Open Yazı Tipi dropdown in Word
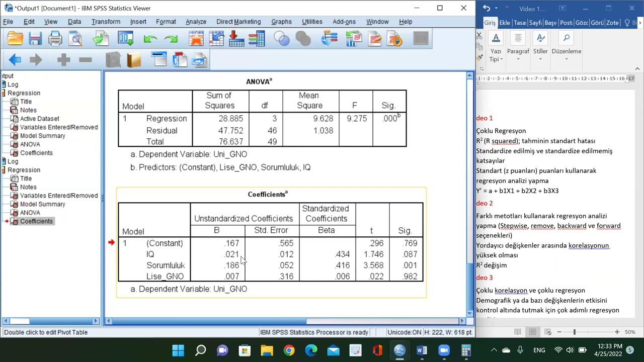The width and height of the screenshot is (644, 362). point(496,48)
